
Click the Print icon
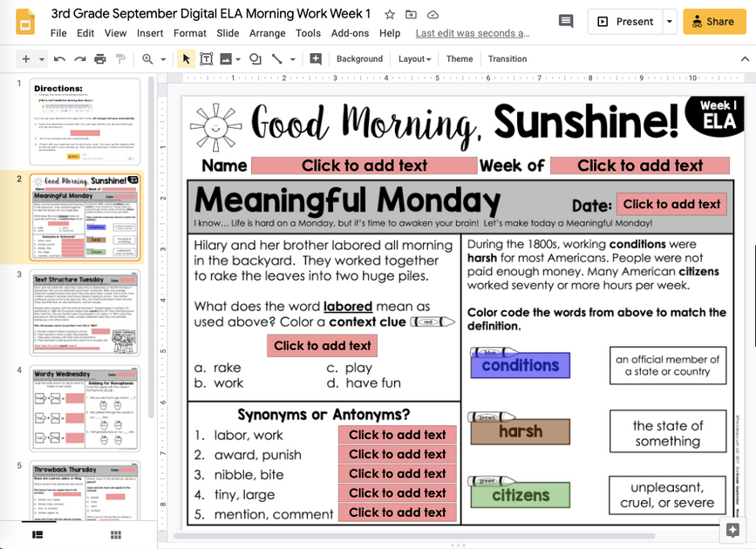[95, 59]
